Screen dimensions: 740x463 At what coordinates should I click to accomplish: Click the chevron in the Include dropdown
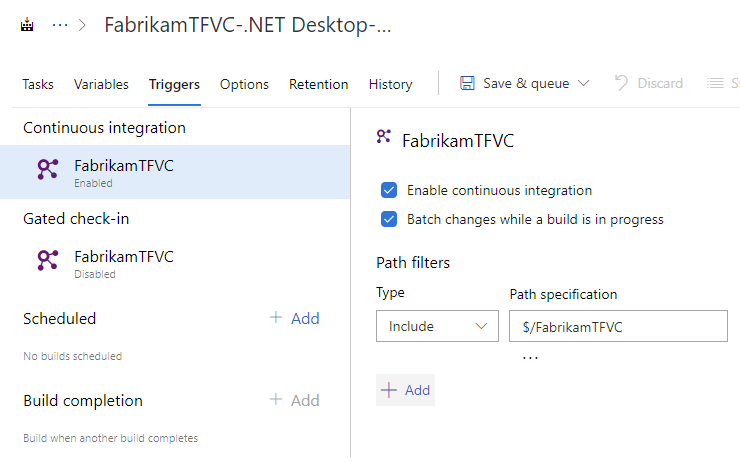pyautogui.click(x=481, y=326)
